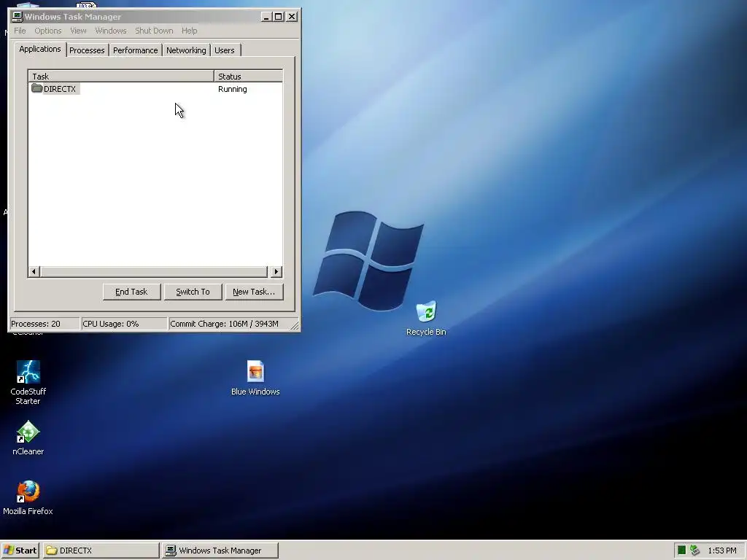The image size is (747, 560).
Task: Switch to the Processes tab
Action: (x=87, y=50)
